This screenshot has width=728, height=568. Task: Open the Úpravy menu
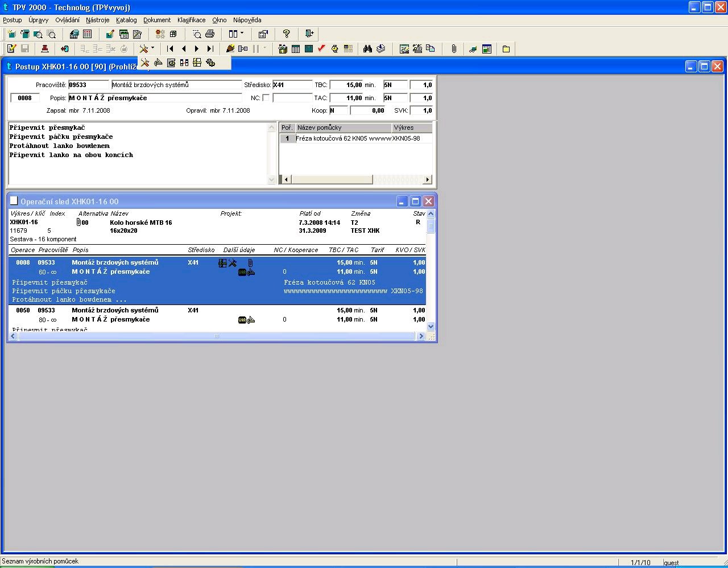[x=39, y=20]
